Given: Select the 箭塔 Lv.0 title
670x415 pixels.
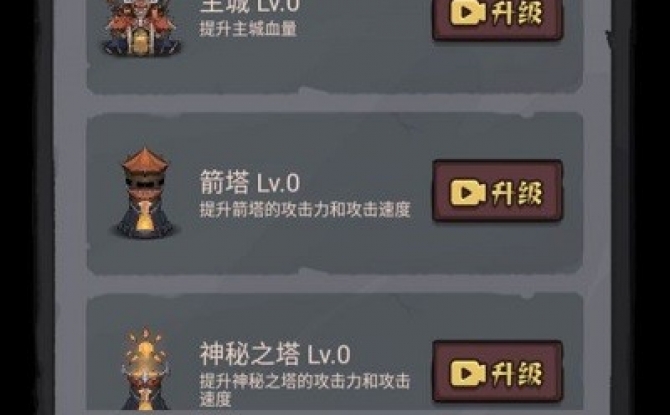Looking at the screenshot, I should point(250,182).
